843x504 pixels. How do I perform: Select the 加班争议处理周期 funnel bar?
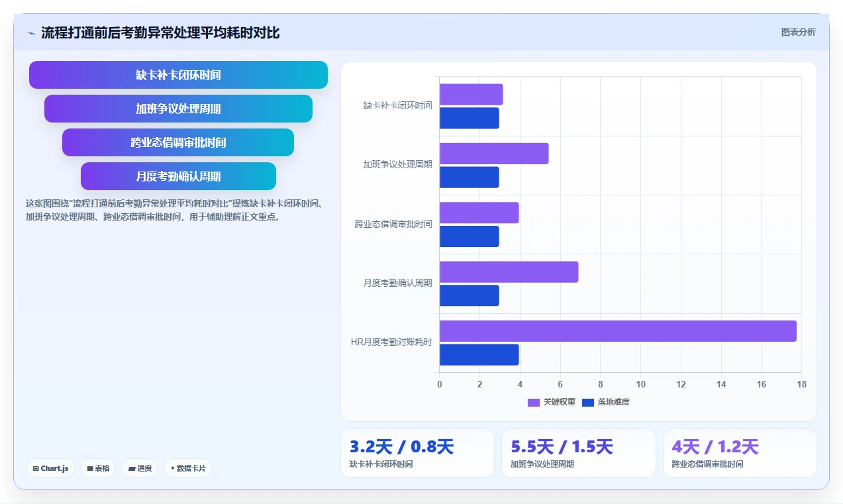click(x=178, y=109)
